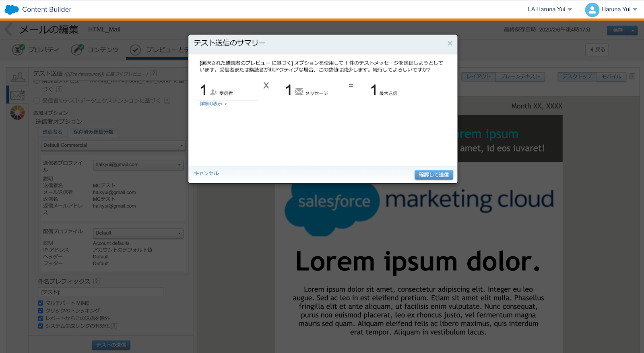Expand the 詳細の表示 details link
The width and height of the screenshot is (644, 353).
coord(213,104)
